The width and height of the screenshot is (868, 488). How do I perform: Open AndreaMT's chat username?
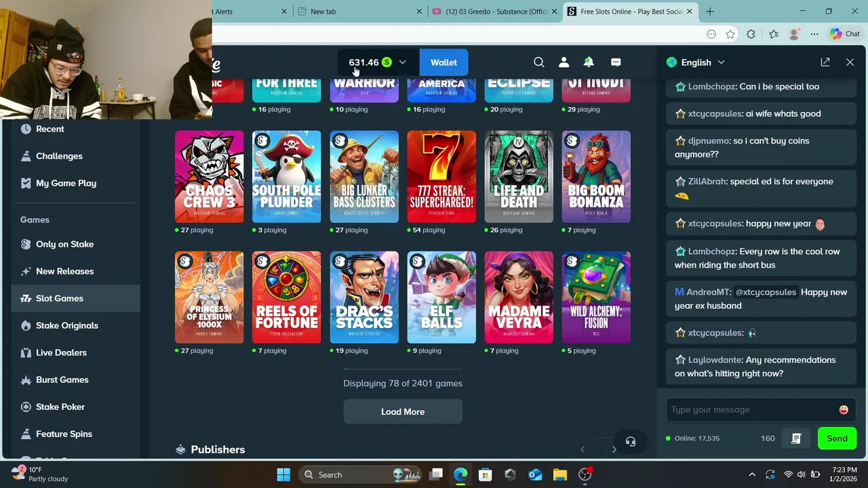[708, 292]
